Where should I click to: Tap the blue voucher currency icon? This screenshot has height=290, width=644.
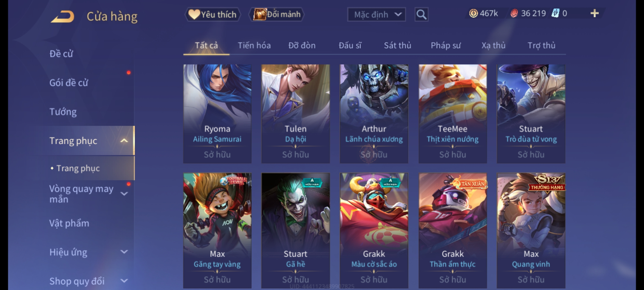point(555,13)
